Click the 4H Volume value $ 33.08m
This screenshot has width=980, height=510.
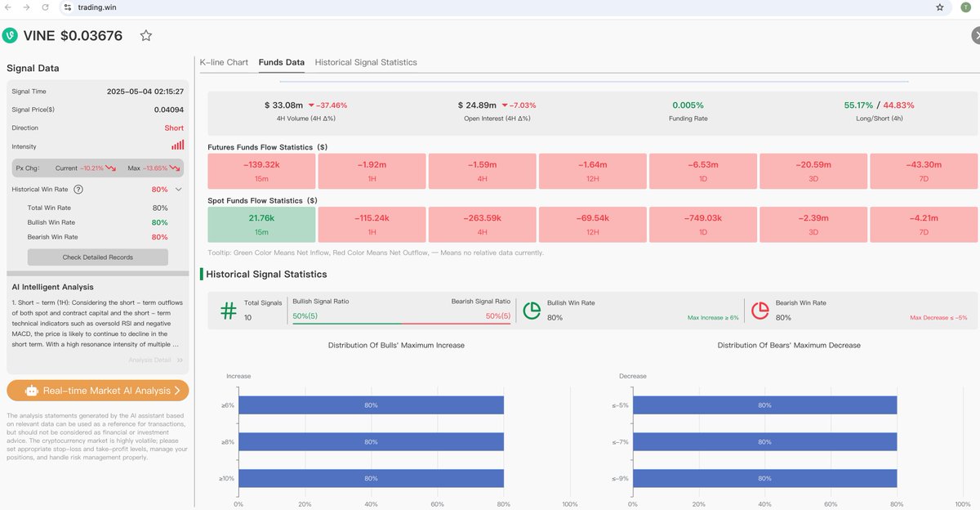283,105
